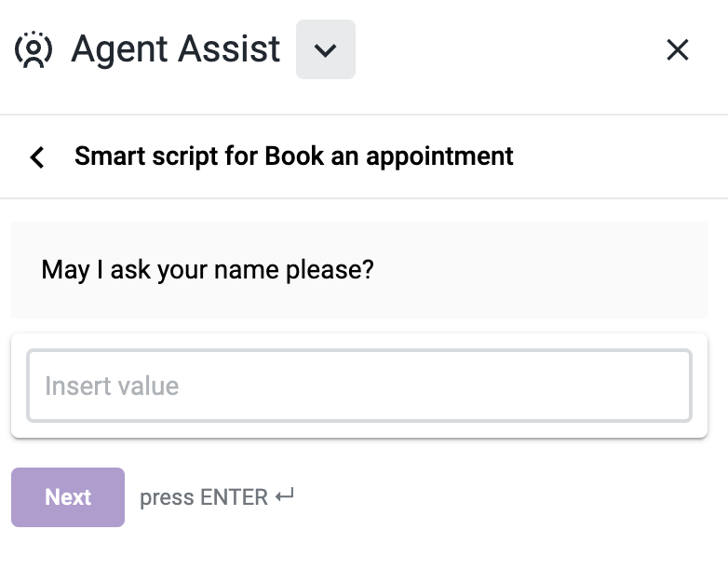Click the headset agent logo

tap(34, 49)
